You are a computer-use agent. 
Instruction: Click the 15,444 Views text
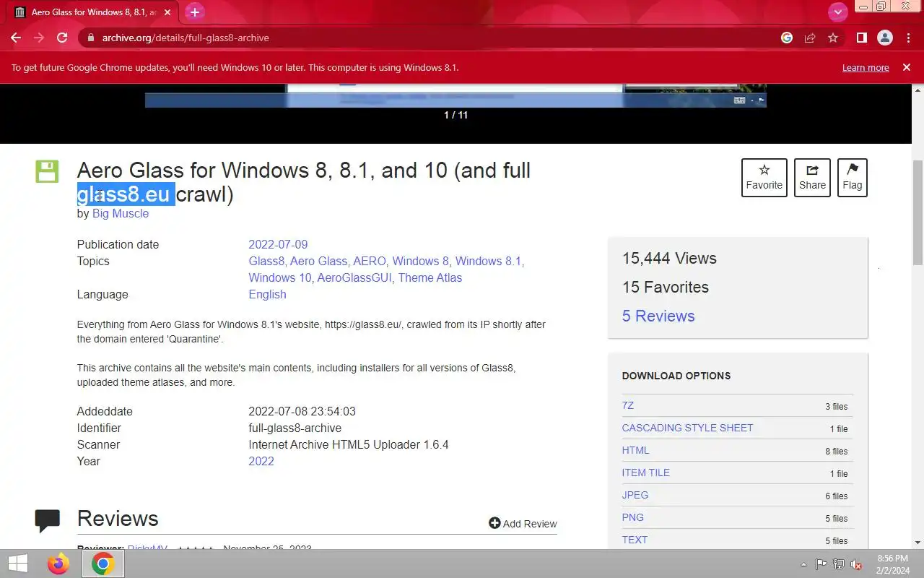669,258
